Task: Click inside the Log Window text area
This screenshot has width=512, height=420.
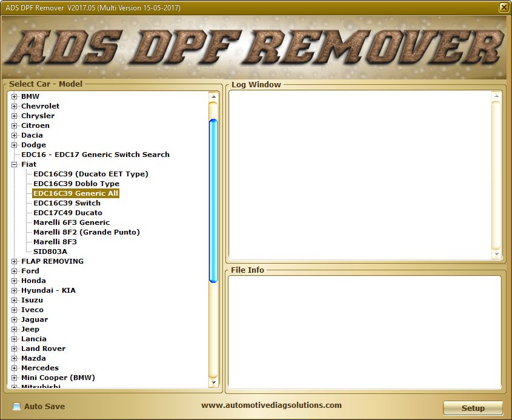Action: point(360,175)
